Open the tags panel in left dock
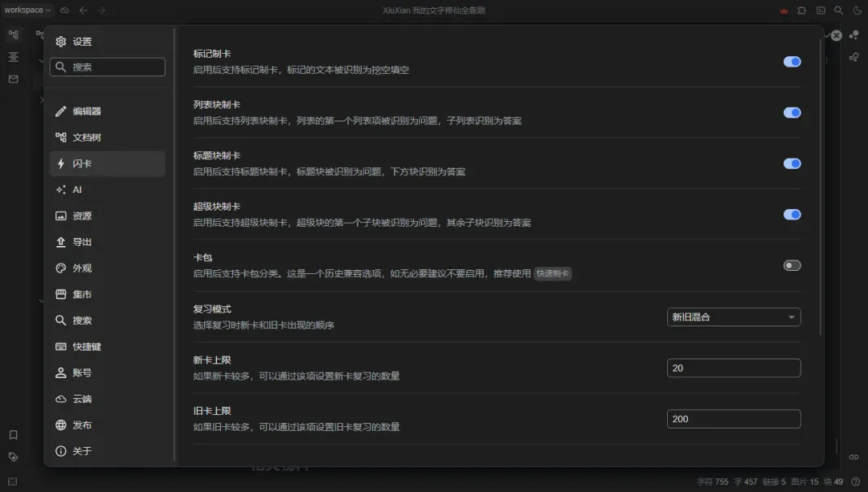Image resolution: width=868 pixels, height=492 pixels. coord(14,457)
